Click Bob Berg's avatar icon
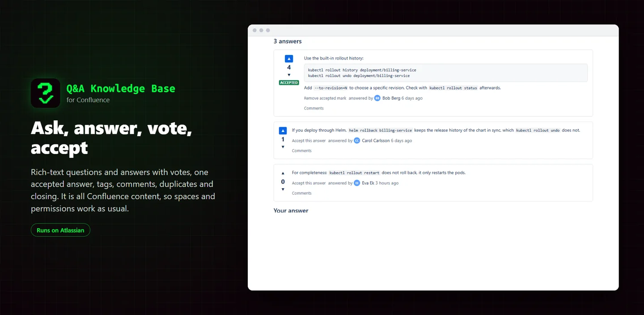 point(377,98)
